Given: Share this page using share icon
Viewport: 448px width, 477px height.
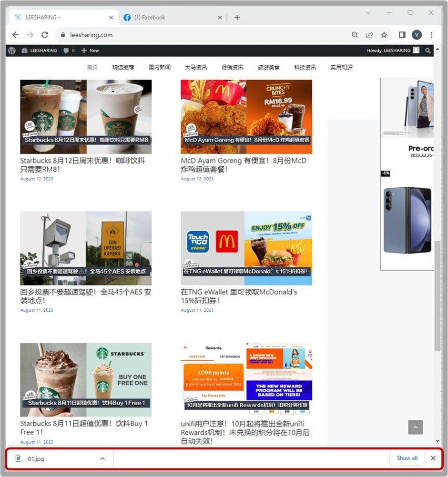Looking at the screenshot, I should pos(369,35).
